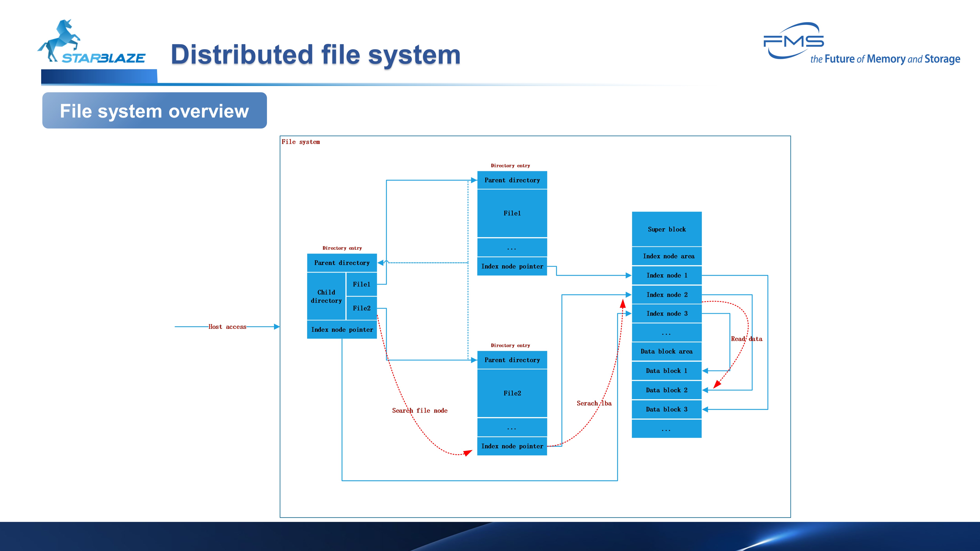Click the Child directory cell
The image size is (980, 551).
point(326,296)
